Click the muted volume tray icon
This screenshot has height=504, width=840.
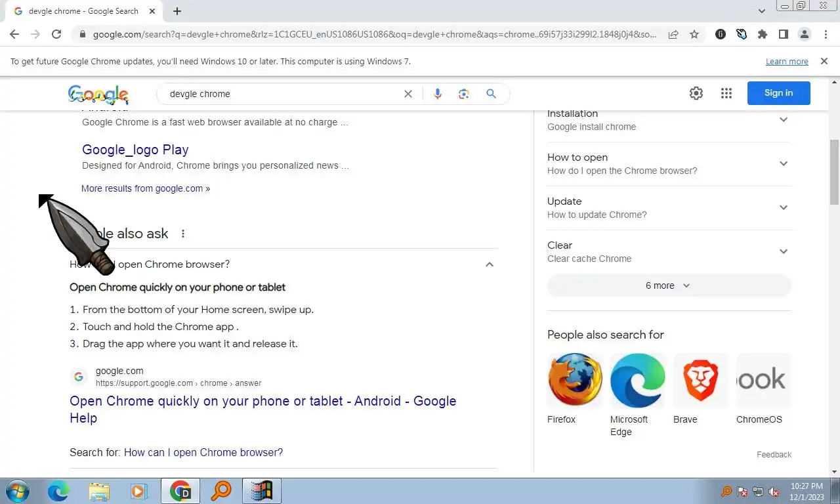774,492
